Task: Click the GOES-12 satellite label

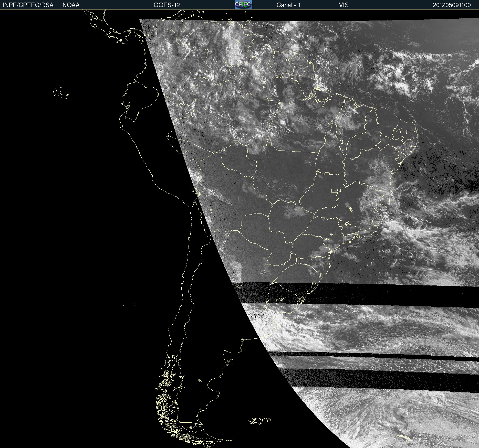Action: click(x=167, y=5)
